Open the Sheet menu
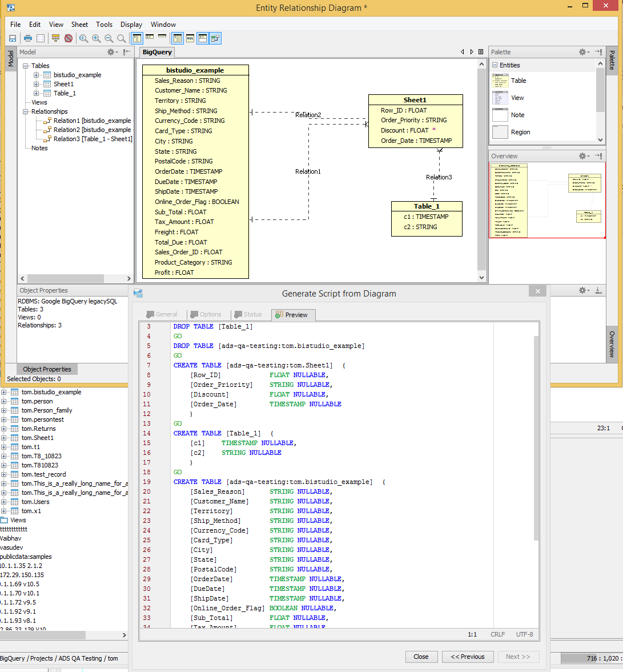Viewport: 623px width, 672px height. pyautogui.click(x=79, y=25)
